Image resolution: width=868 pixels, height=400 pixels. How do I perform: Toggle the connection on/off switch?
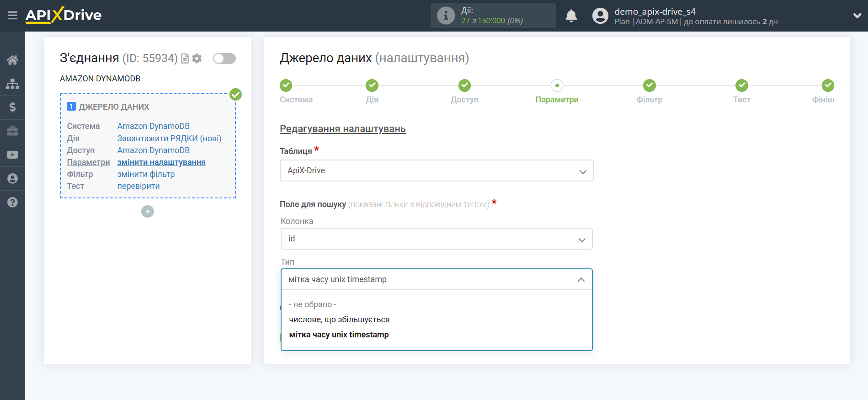[224, 59]
